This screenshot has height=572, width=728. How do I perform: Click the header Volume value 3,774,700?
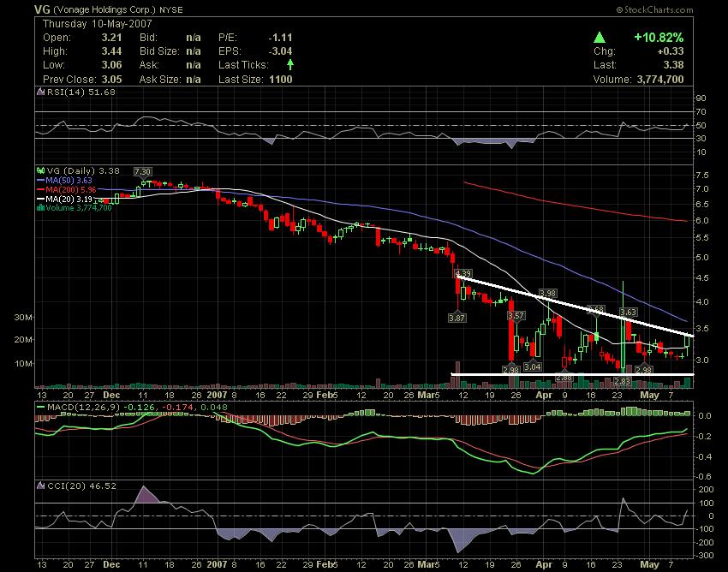[x=660, y=80]
